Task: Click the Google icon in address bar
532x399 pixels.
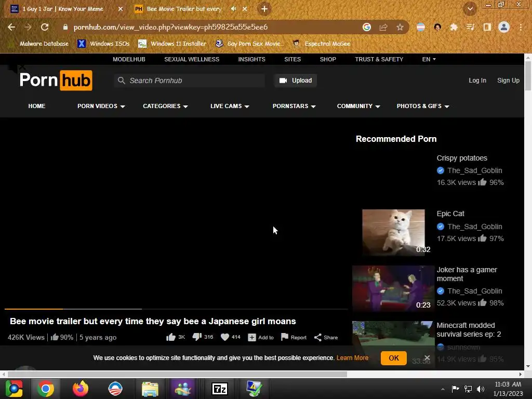Action: tap(367, 27)
